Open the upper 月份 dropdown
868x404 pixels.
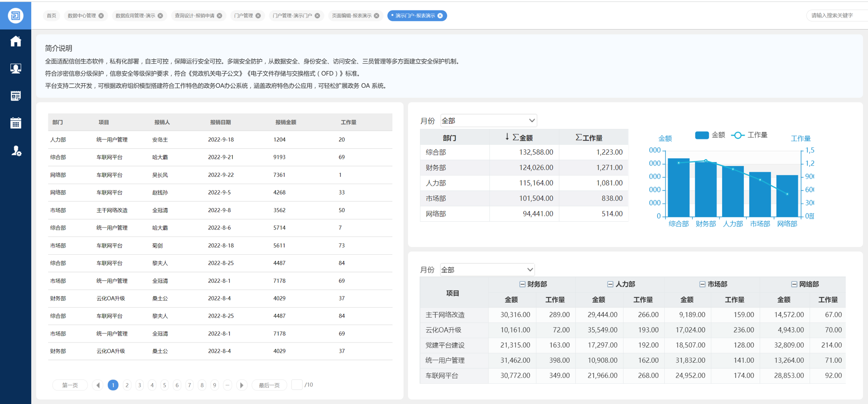488,121
